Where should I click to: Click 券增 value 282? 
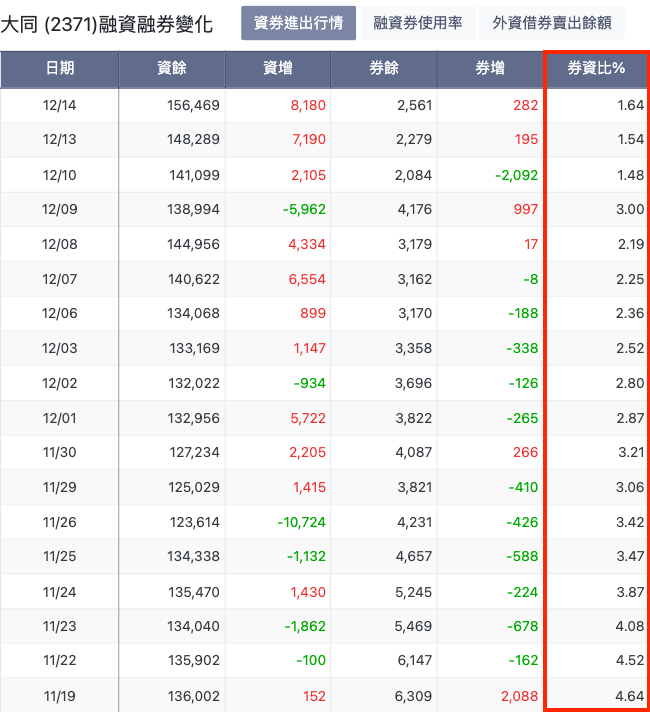point(526,105)
